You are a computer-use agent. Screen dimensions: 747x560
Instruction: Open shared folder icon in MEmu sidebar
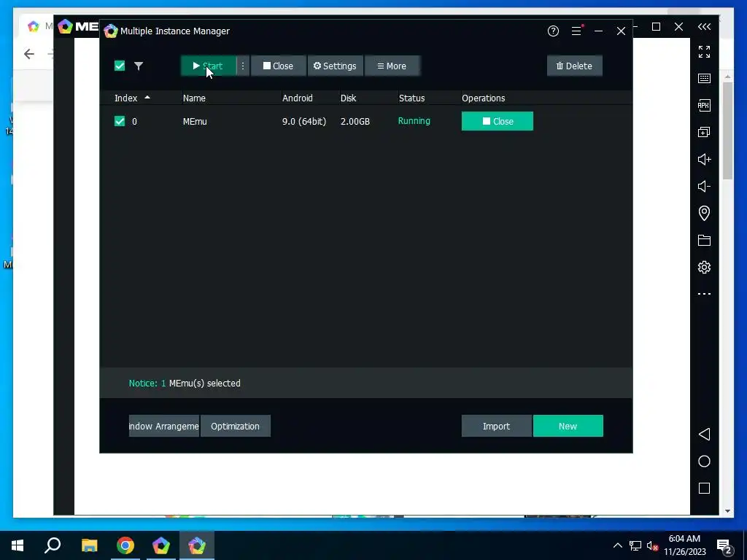[704, 240]
